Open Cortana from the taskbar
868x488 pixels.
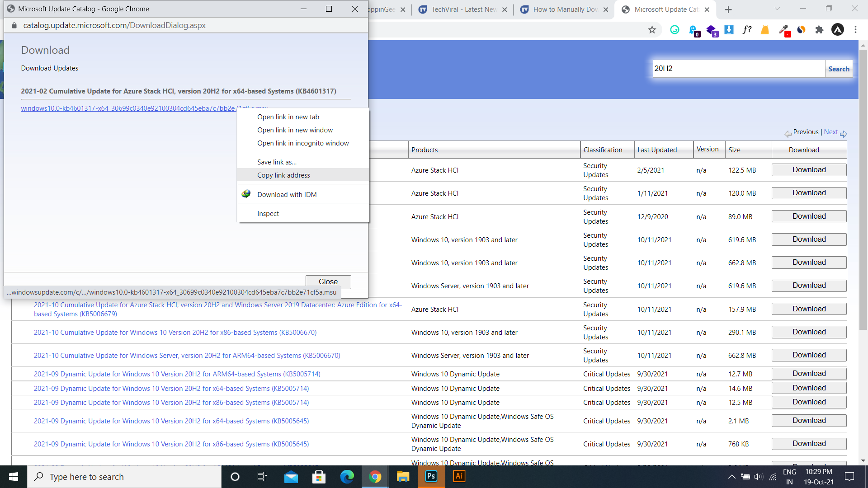tap(235, 477)
